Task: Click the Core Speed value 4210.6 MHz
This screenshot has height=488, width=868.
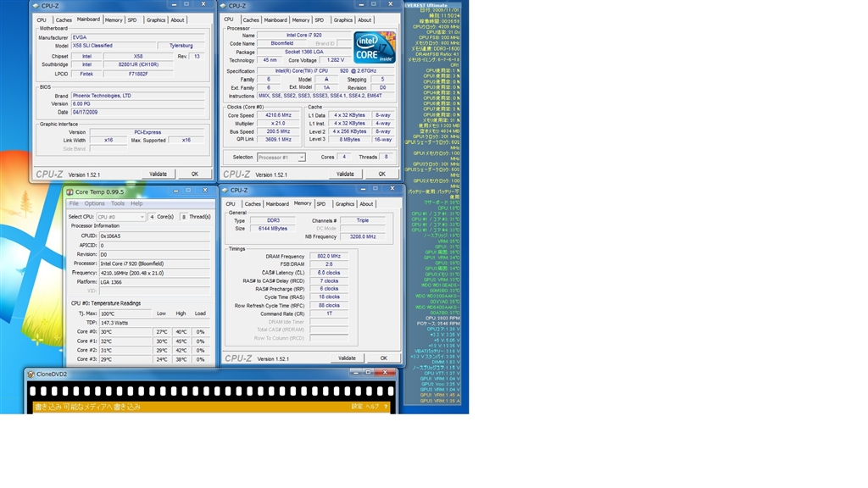Action: tap(278, 115)
